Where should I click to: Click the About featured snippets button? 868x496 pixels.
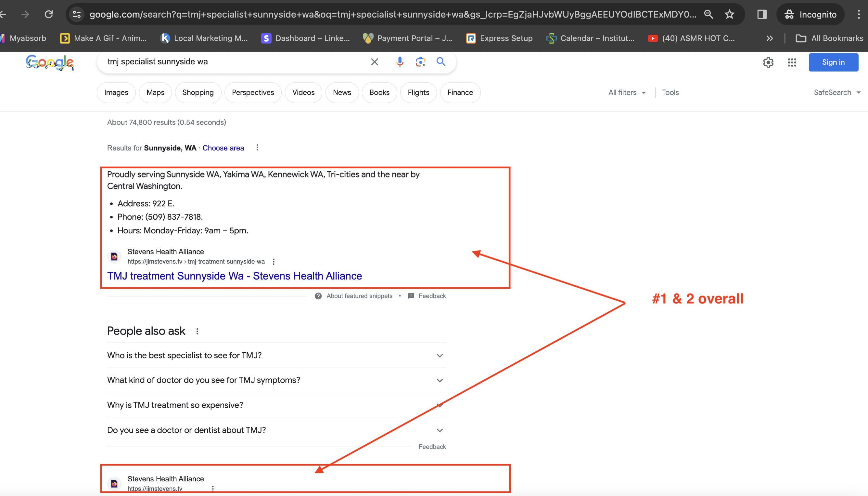click(x=355, y=296)
